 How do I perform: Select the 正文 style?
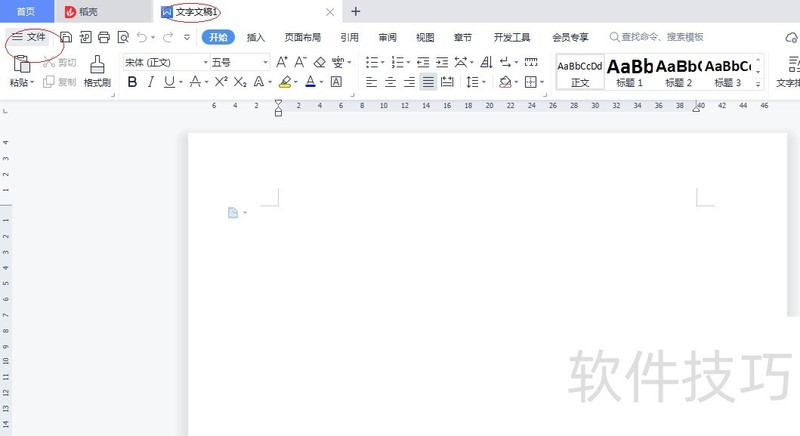[580, 72]
